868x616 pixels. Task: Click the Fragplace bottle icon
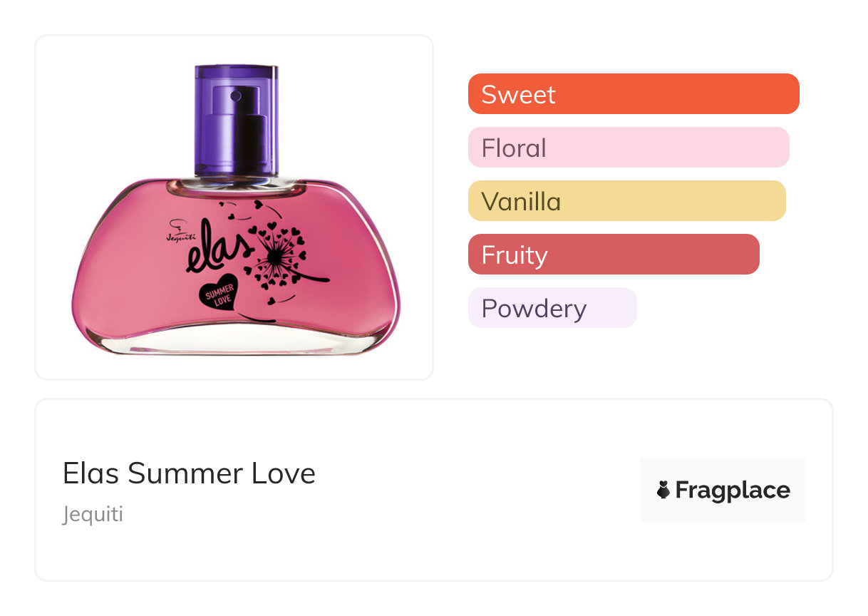click(663, 490)
